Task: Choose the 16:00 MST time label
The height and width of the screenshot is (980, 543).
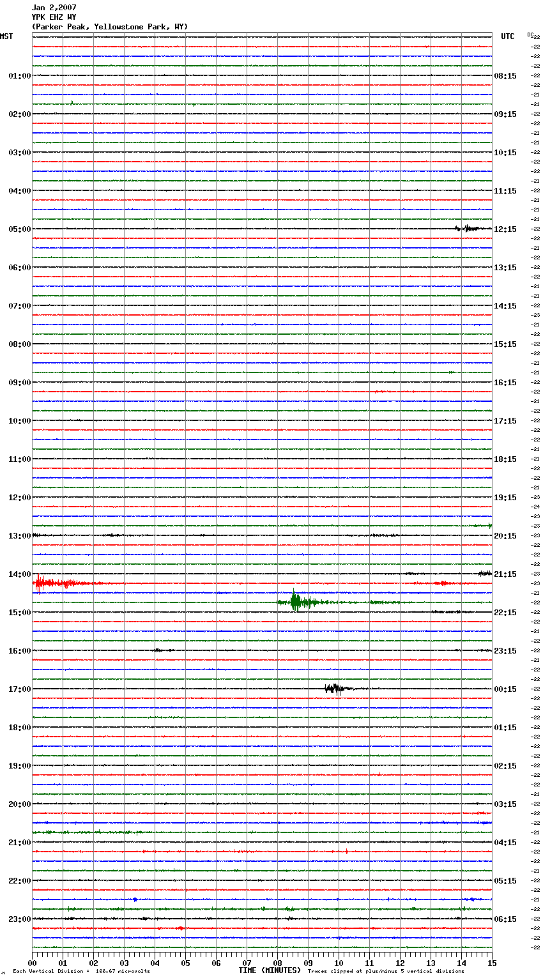Action: pyautogui.click(x=20, y=651)
